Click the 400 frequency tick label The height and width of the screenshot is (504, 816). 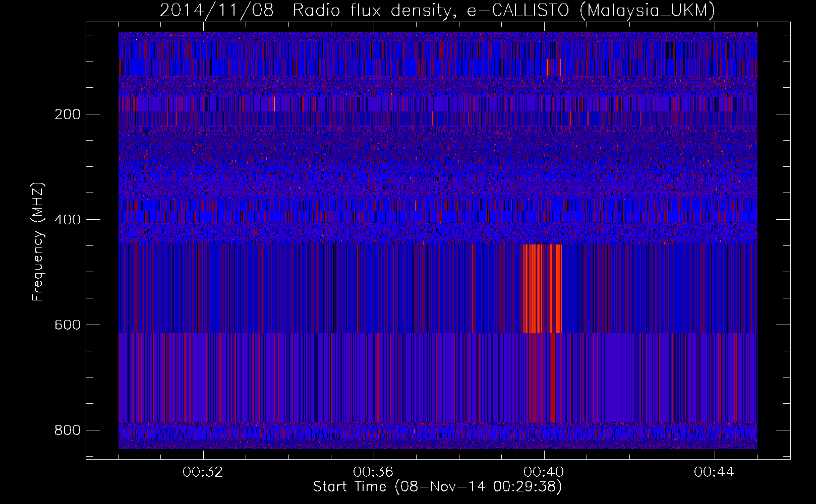[68, 220]
